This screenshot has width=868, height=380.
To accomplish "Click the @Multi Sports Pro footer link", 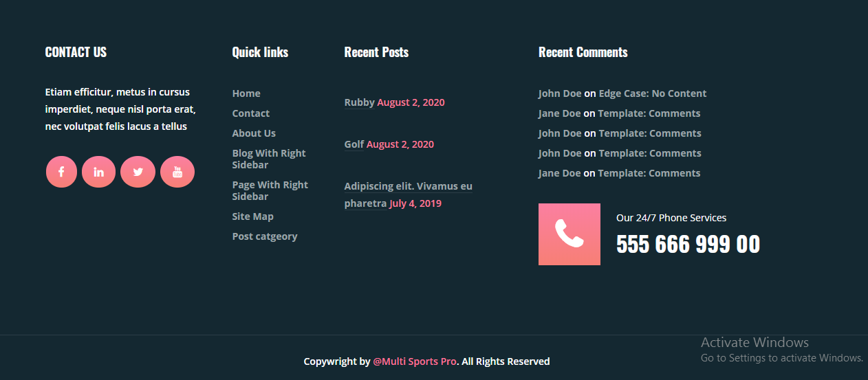I will 415,361.
